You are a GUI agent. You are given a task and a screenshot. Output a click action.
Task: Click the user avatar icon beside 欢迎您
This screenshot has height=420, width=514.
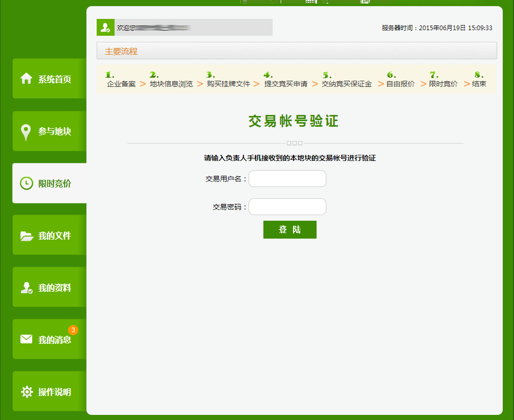(105, 28)
